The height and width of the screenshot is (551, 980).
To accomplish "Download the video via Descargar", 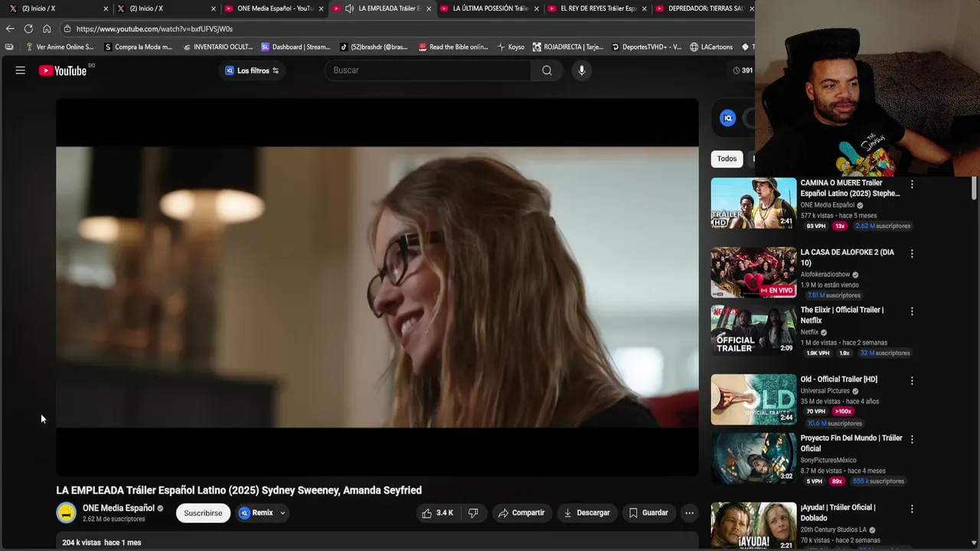I will click(586, 513).
